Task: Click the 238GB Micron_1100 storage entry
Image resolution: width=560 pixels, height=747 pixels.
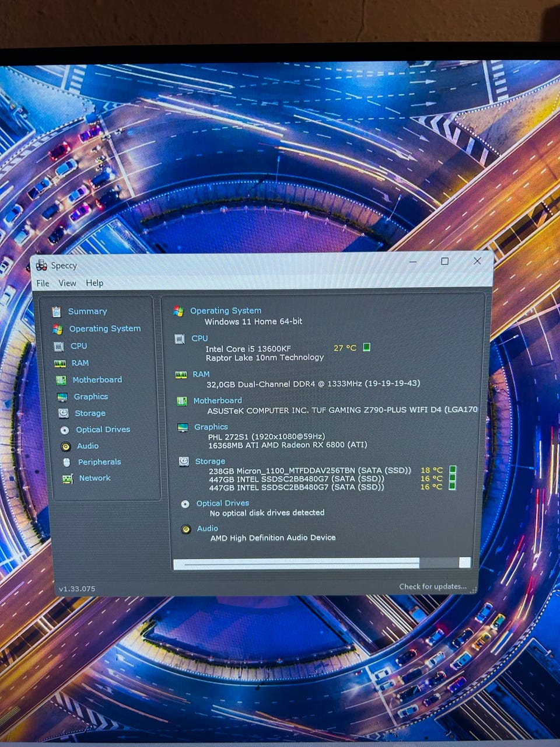Action: pyautogui.click(x=310, y=470)
